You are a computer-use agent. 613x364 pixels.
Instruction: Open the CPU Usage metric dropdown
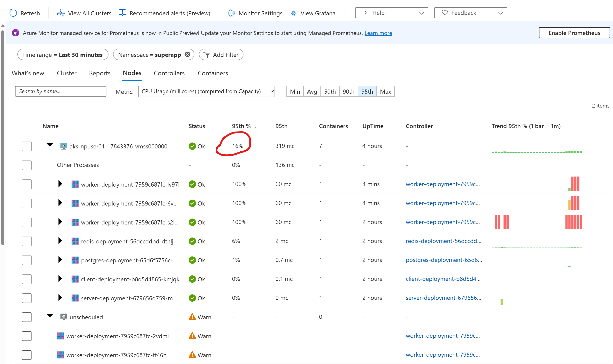pos(207,91)
